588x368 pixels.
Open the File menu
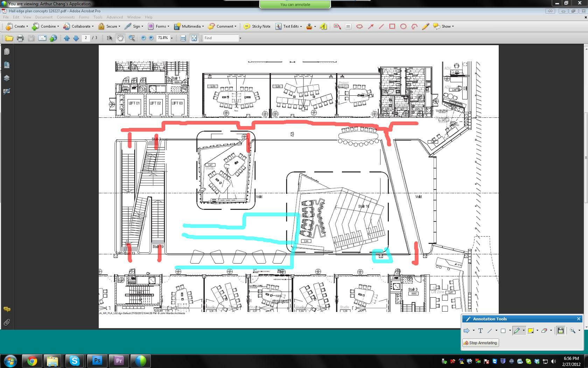[6, 17]
